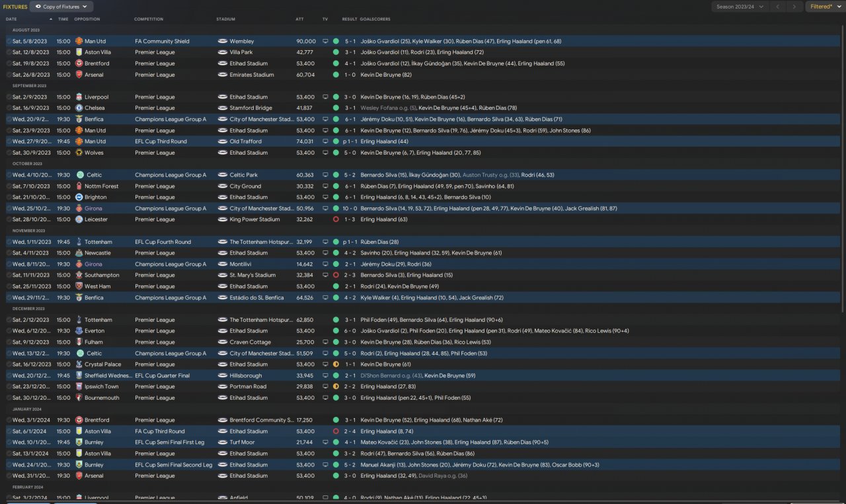Open the Ipswich Town opposition link
The width and height of the screenshot is (846, 504).
point(102,386)
